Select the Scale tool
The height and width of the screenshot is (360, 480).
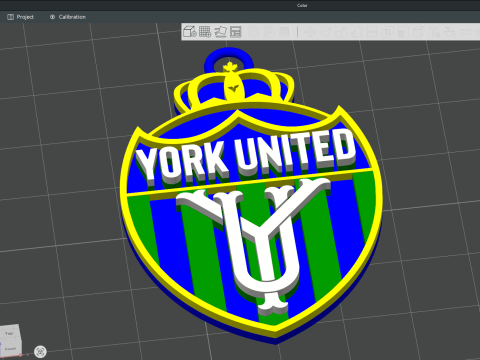tap(340, 32)
